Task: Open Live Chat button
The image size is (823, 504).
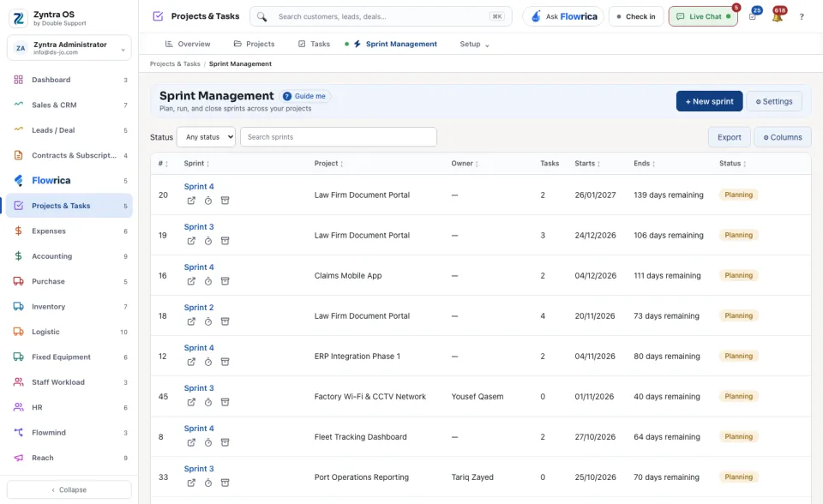Action: pyautogui.click(x=703, y=17)
